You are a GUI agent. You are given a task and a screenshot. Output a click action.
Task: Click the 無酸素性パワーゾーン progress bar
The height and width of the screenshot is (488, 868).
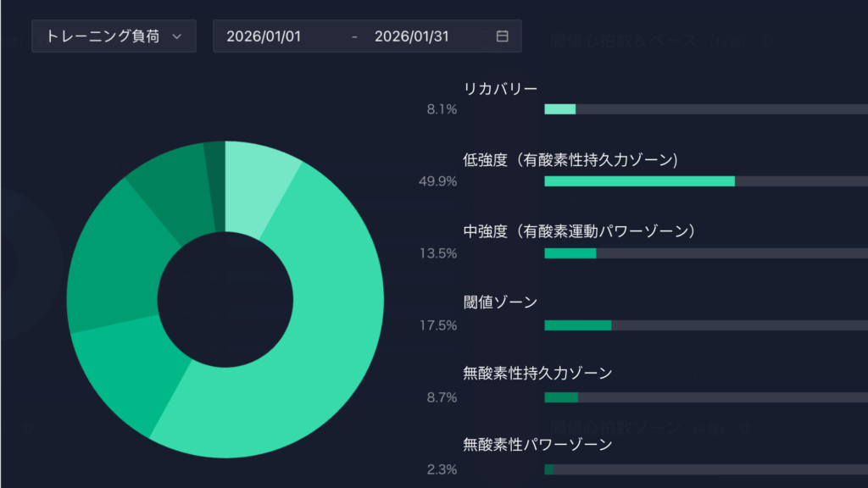click(x=705, y=469)
